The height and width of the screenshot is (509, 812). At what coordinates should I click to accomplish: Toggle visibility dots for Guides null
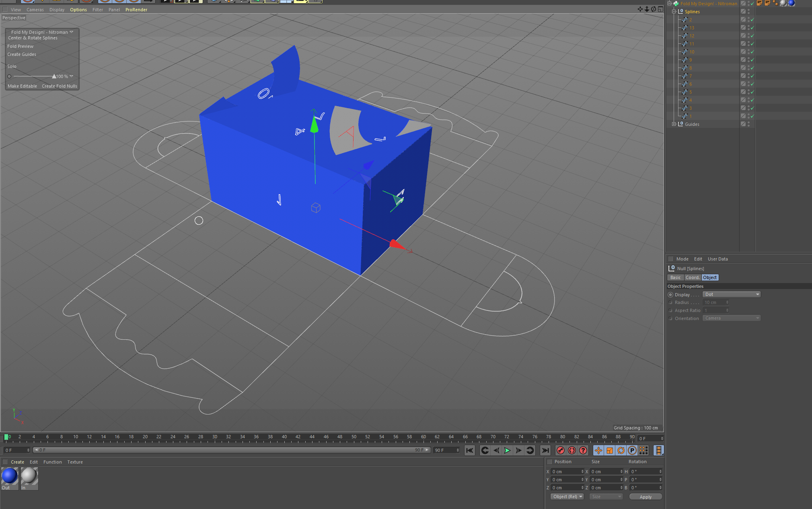(748, 124)
